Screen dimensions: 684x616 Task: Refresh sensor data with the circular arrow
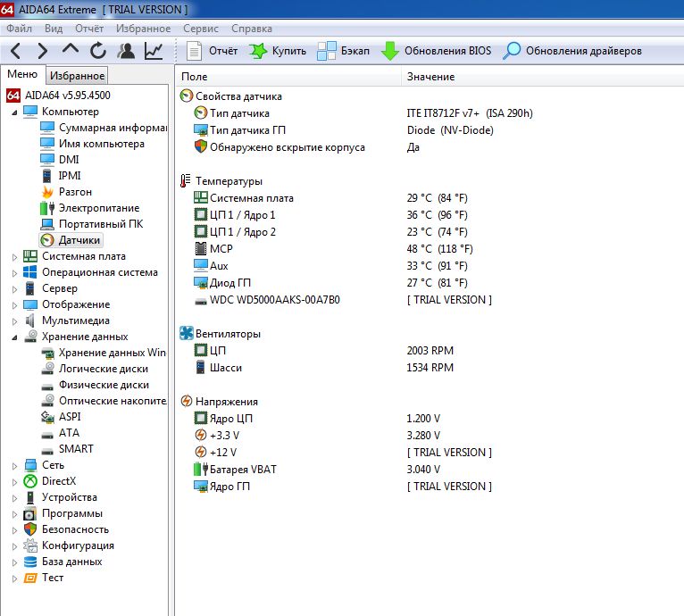[98, 51]
